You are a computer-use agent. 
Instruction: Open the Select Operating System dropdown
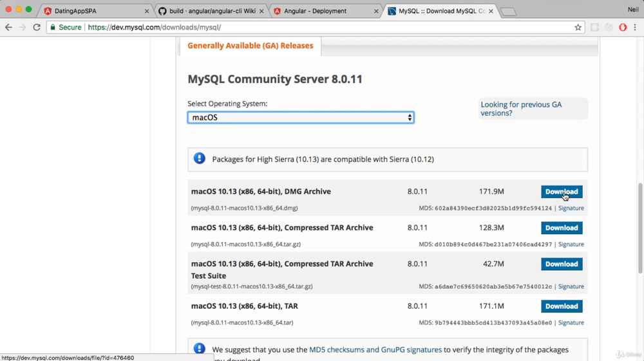click(x=301, y=117)
